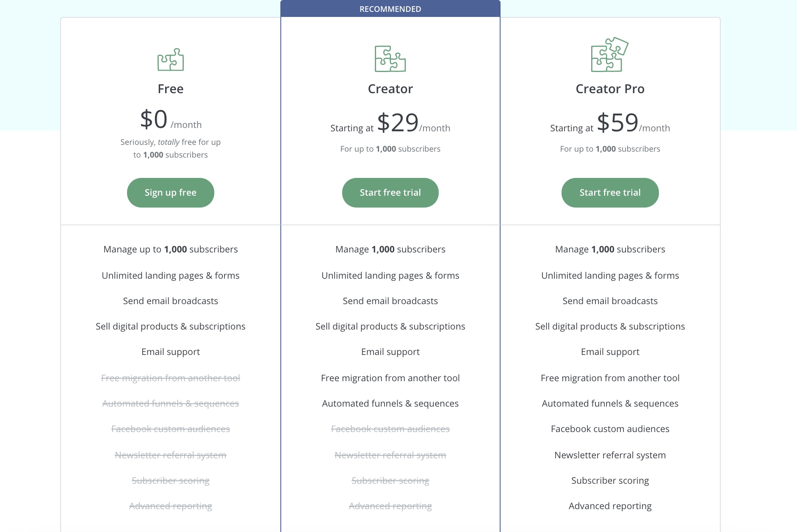Click the Sign up free button

(x=171, y=193)
